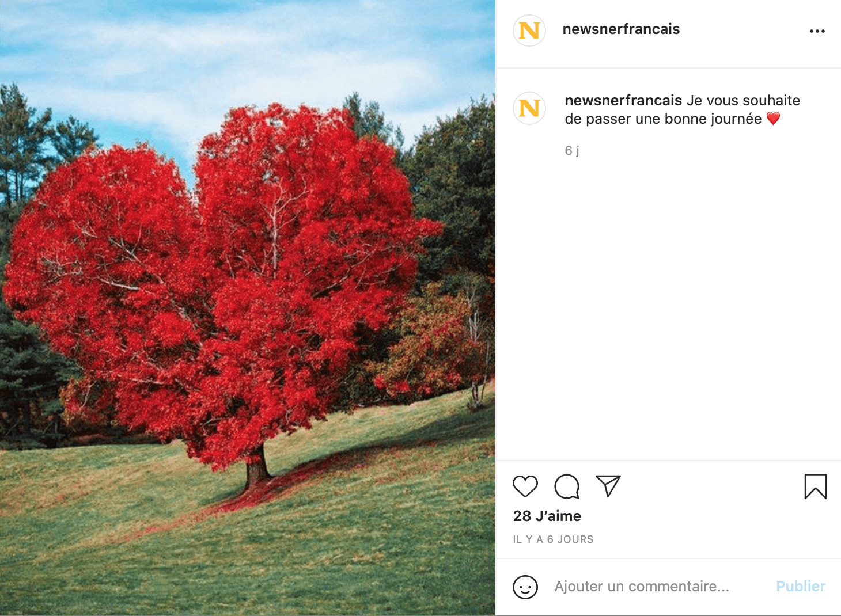Click the header newsnerfrancais profile avatar
This screenshot has height=616, width=841.
pyautogui.click(x=529, y=31)
